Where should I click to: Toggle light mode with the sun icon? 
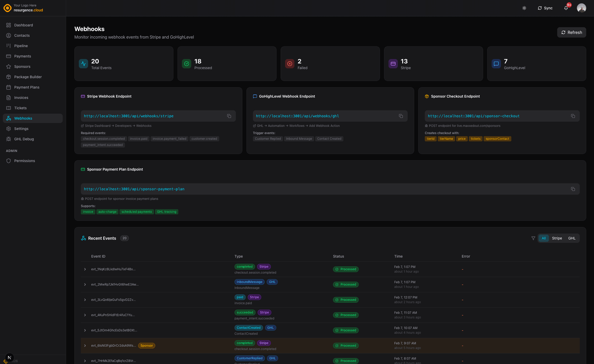point(524,8)
